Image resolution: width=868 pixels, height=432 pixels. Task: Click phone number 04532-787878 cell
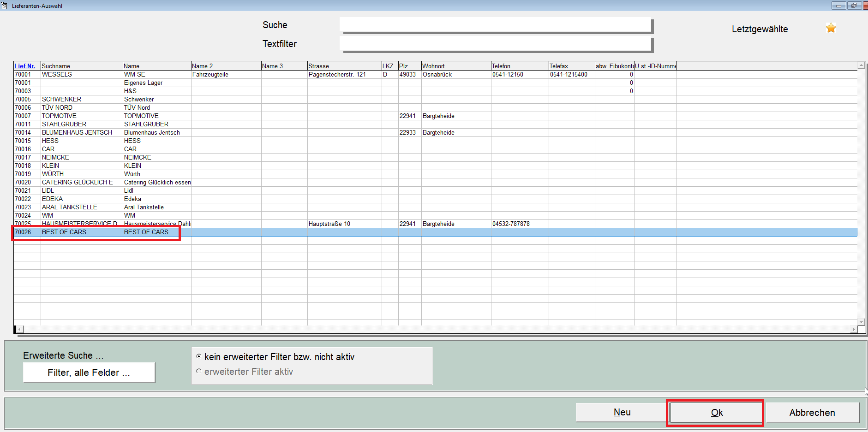[x=520, y=224]
